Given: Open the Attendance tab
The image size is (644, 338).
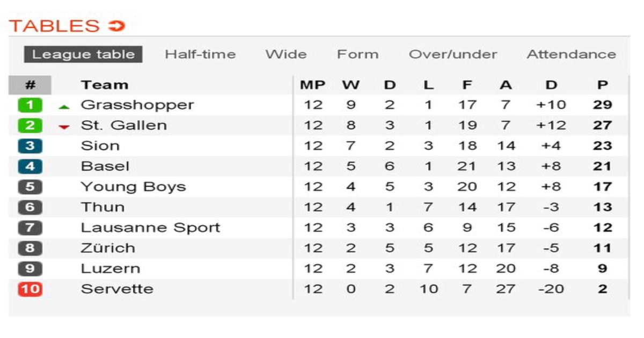Looking at the screenshot, I should coord(572,54).
